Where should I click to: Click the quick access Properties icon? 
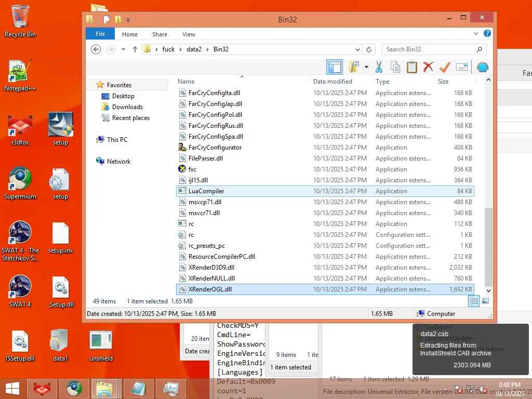(107, 20)
